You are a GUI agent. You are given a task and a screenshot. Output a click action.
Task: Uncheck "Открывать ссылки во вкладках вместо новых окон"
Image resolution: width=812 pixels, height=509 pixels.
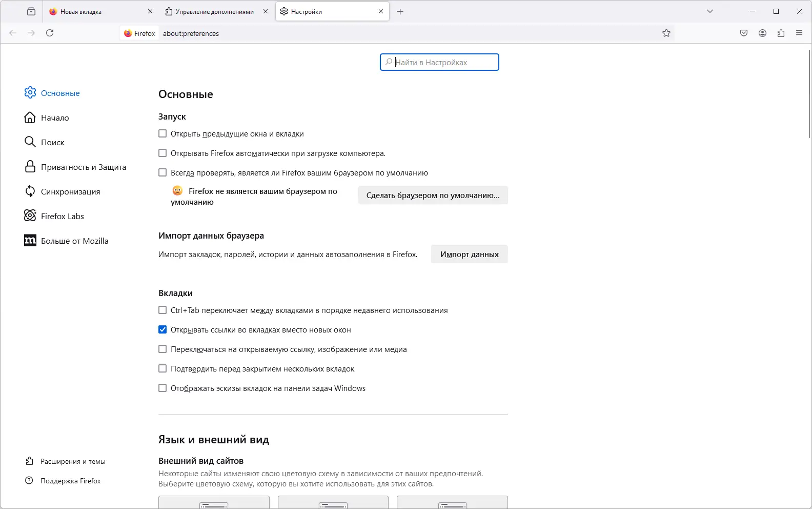pyautogui.click(x=163, y=330)
